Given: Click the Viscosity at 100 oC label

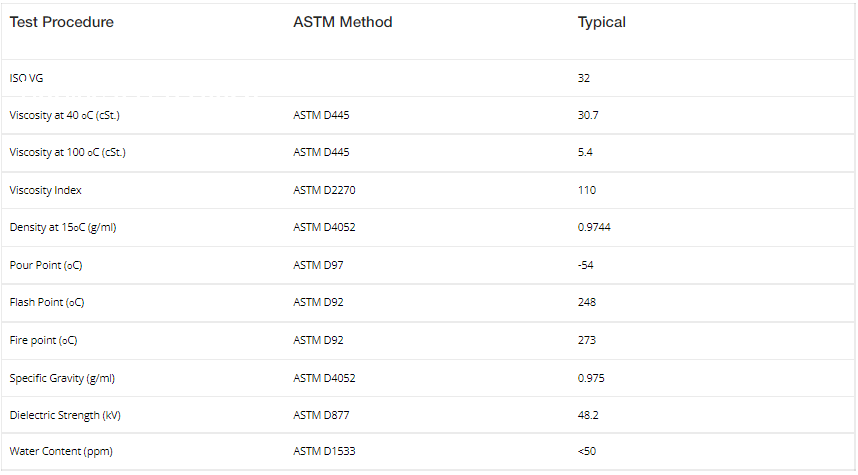Looking at the screenshot, I should click(67, 153).
